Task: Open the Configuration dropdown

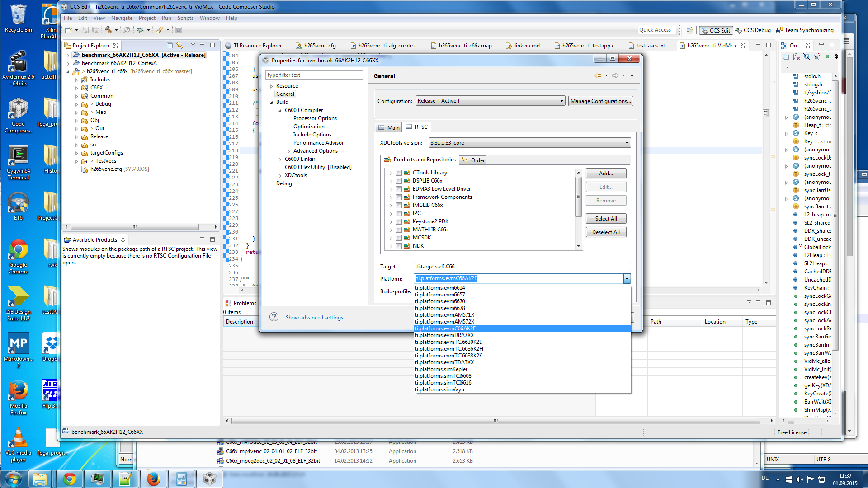Action: pos(491,101)
